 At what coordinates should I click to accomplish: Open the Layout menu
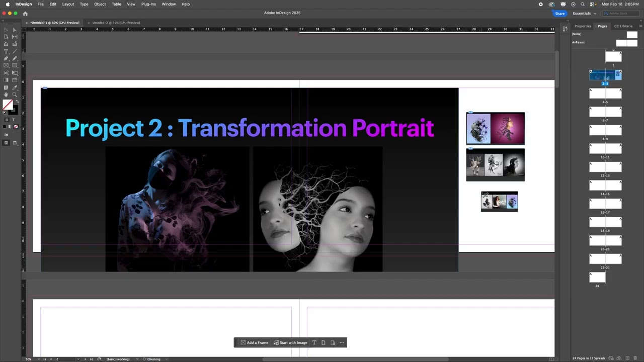(68, 4)
